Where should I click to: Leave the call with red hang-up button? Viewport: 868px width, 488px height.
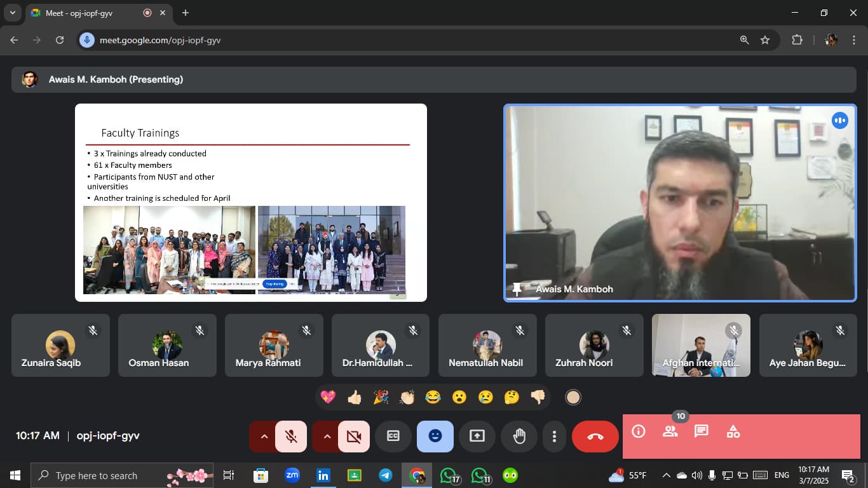tap(595, 437)
